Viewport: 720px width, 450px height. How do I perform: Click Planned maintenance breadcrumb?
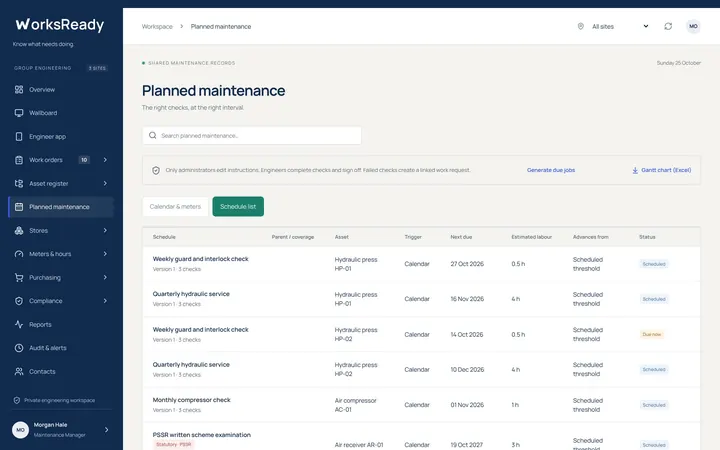(x=221, y=27)
